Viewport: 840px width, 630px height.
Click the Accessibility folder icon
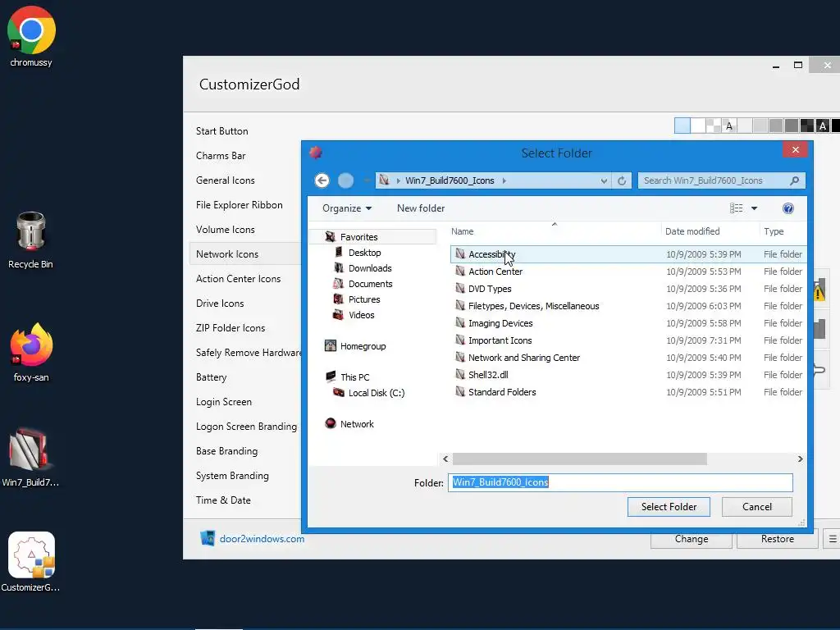tap(460, 254)
